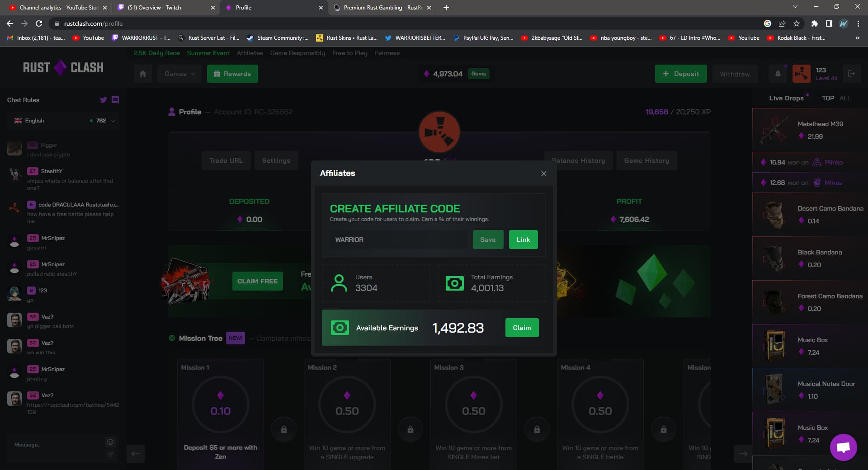Click the logout icon beside profile
This screenshot has height=470, width=868.
coord(851,74)
